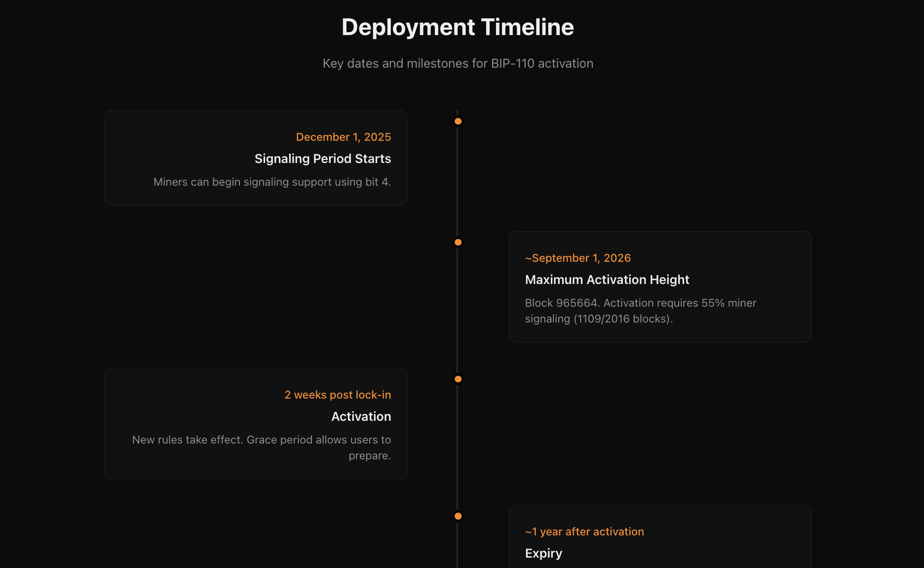Select the timeline dot for Signaling Period Starts

point(458,121)
